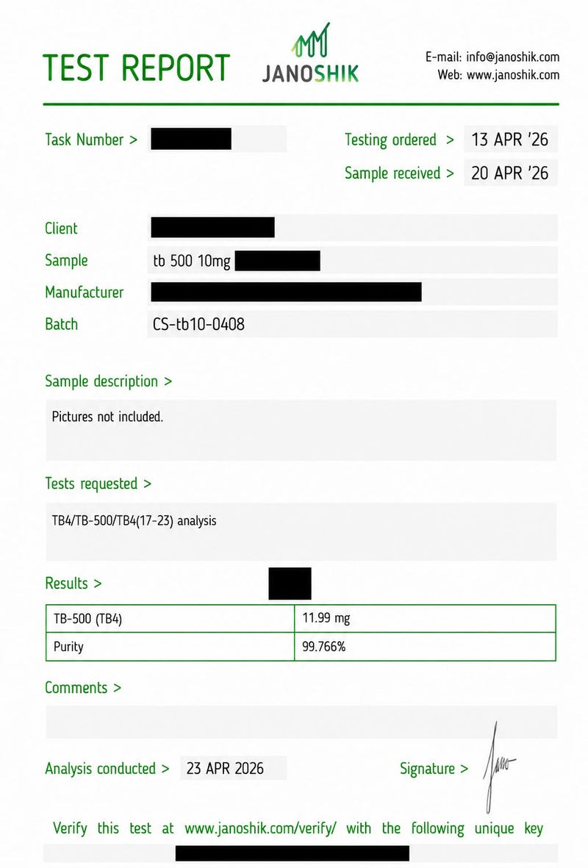Screen dimensions: 588x868
Task: Click the Analysis conducted date 23 APR 2026
Action: click(233, 768)
